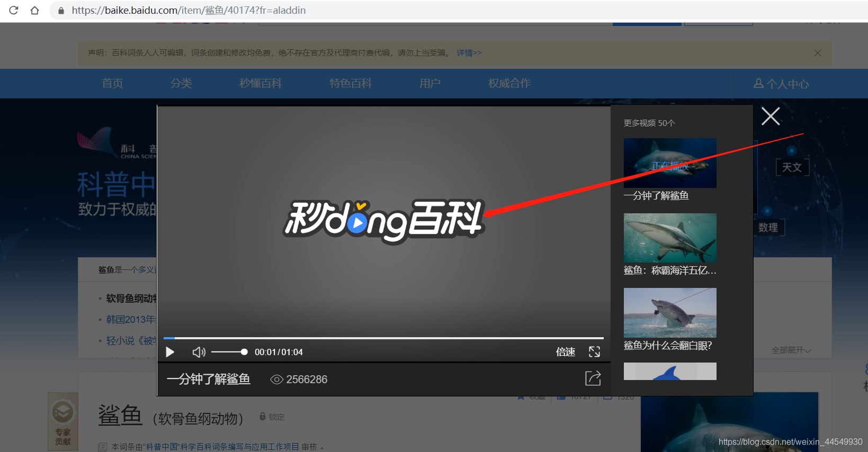View site security lock icon
Image resolution: width=868 pixels, height=452 pixels.
[61, 10]
